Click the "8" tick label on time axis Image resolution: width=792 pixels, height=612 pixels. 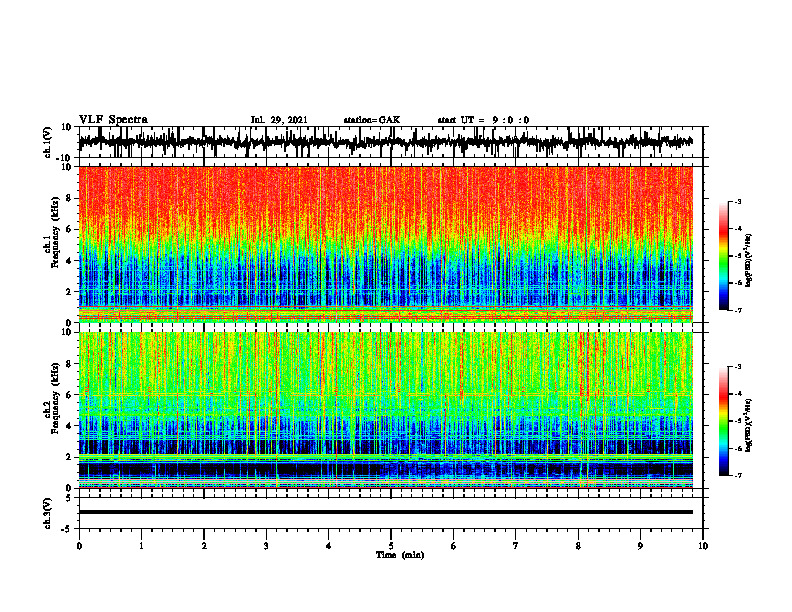coord(578,546)
